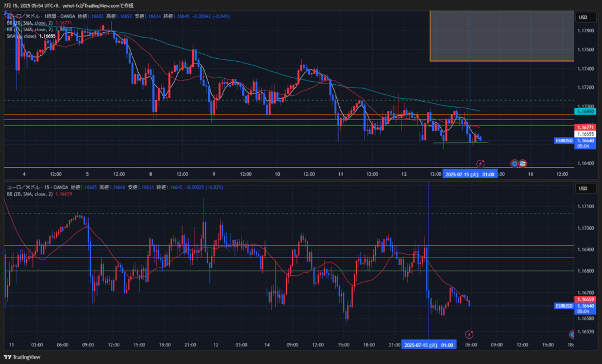Screen dimensions: 602x364
Task: Select the gray rectangle drawing with orange border
Action: tap(501, 35)
